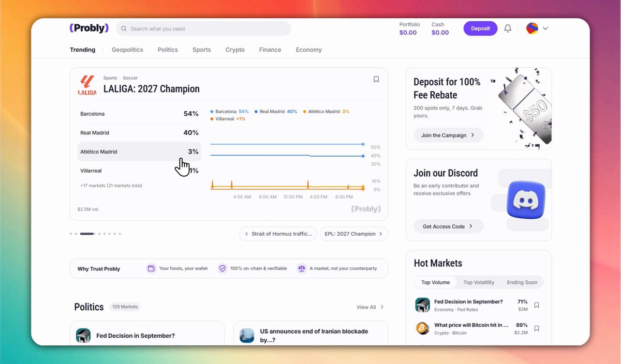Open the Economy tab
Image resolution: width=621 pixels, height=364 pixels.
309,50
